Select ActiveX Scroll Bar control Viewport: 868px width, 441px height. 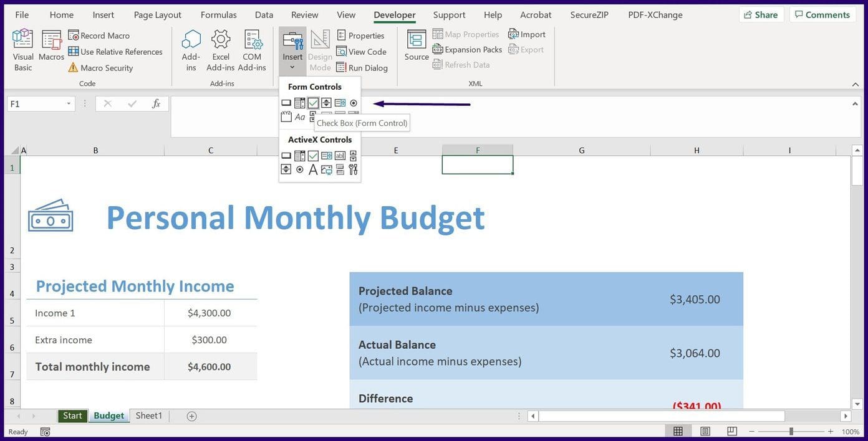click(354, 156)
